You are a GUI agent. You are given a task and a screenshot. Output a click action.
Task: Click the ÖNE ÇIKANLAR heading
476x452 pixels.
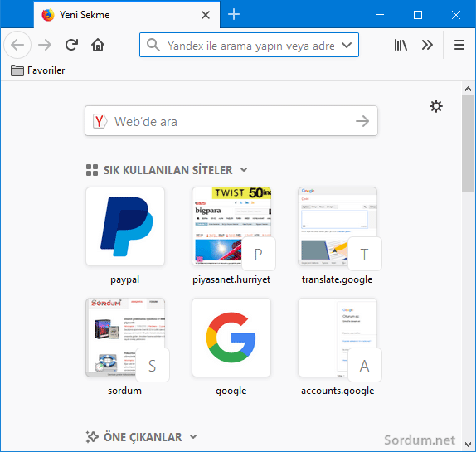143,437
